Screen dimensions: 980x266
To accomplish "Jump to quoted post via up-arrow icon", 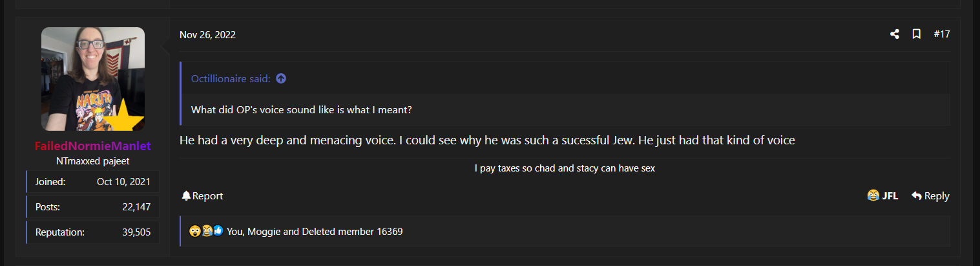I will [280, 79].
